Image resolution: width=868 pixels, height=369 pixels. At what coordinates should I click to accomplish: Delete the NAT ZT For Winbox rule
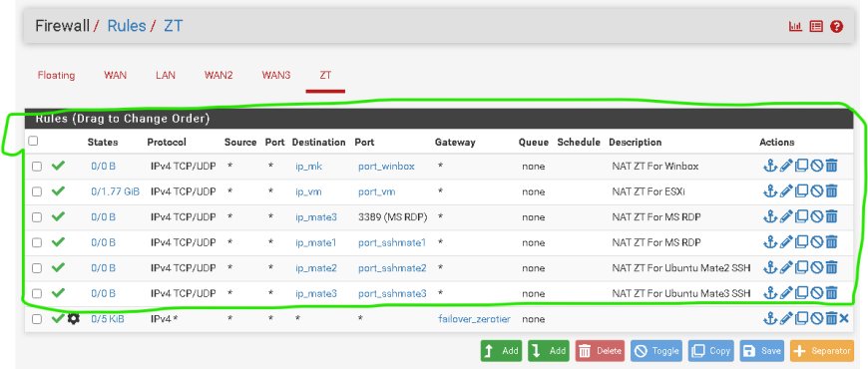[x=831, y=166]
